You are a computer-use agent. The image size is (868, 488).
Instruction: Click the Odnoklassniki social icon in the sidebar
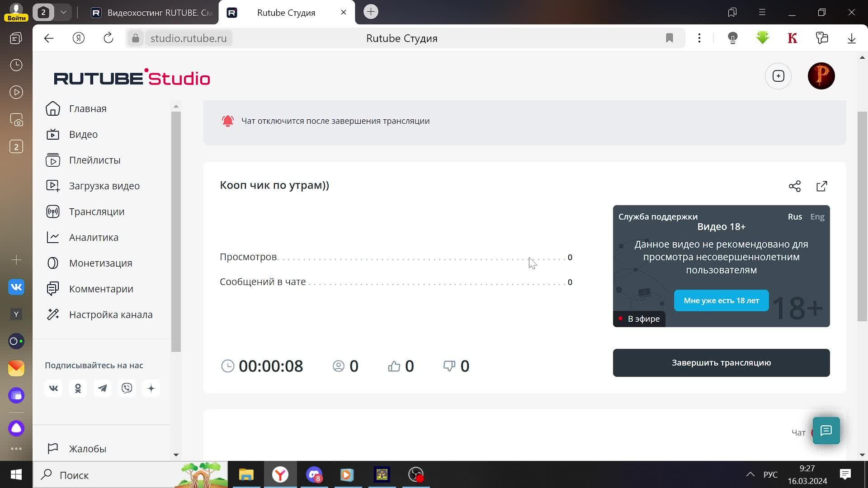(x=78, y=388)
